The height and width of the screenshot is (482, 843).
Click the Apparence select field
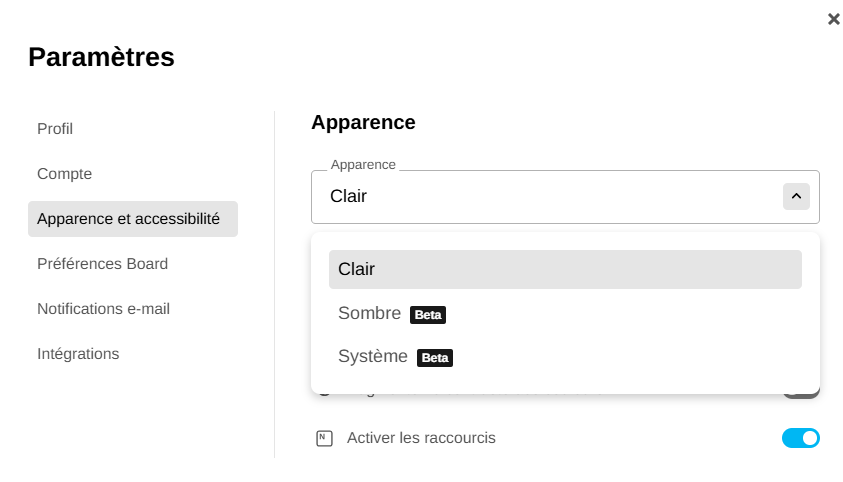pyautogui.click(x=545, y=196)
